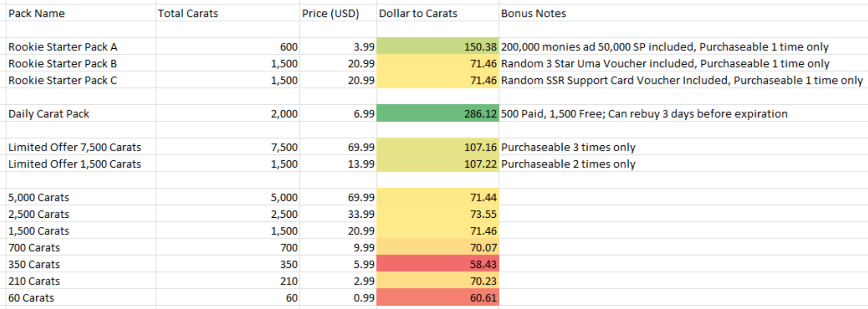Click the 60.61 value cell
868x309 pixels.
click(x=438, y=298)
